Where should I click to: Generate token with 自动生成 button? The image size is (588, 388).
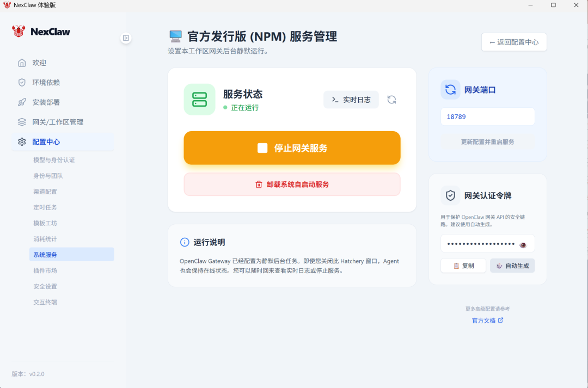pos(512,266)
